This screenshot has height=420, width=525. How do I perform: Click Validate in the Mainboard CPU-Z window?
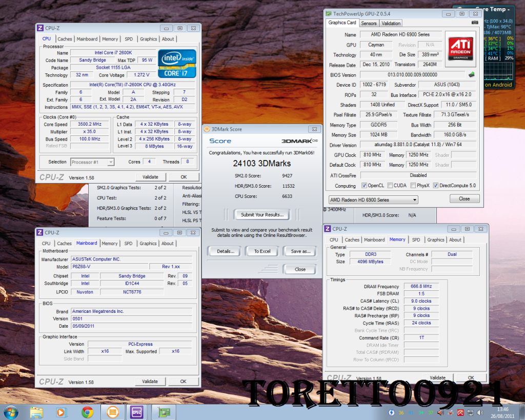[x=150, y=381]
